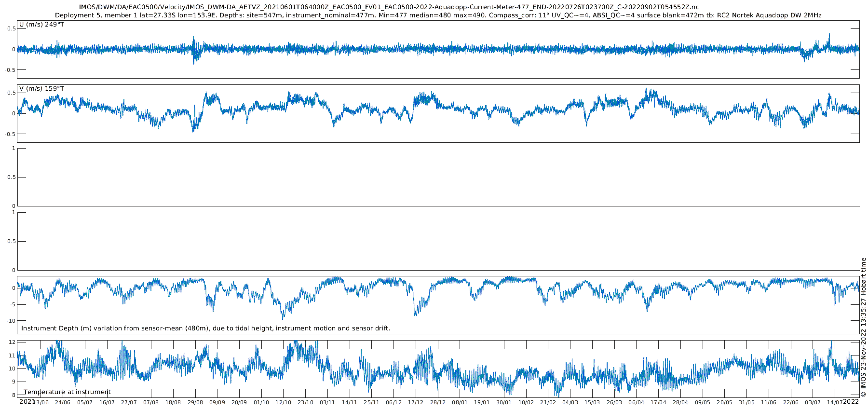Image resolution: width=868 pixels, height=410 pixels.
Task: Click the '25/11' date tick label
Action: (372, 402)
